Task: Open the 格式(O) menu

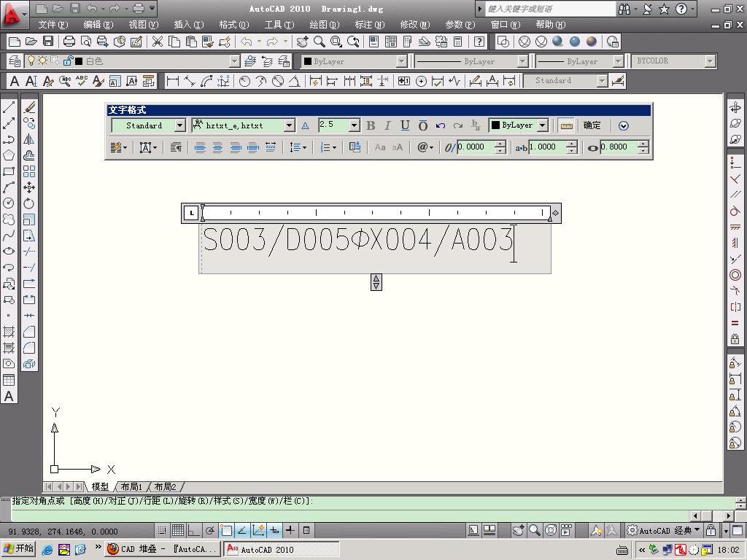Action: tap(234, 24)
